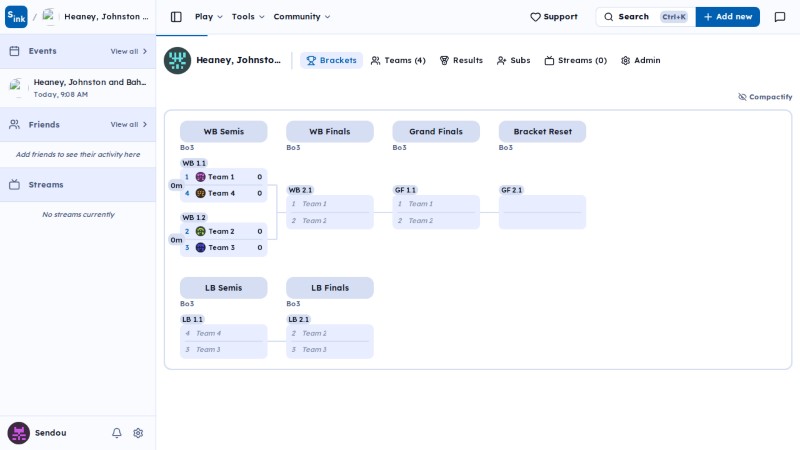Image resolution: width=800 pixels, height=450 pixels.
Task: Click tournament name Heaney, Johnsto... heading
Action: tap(238, 60)
